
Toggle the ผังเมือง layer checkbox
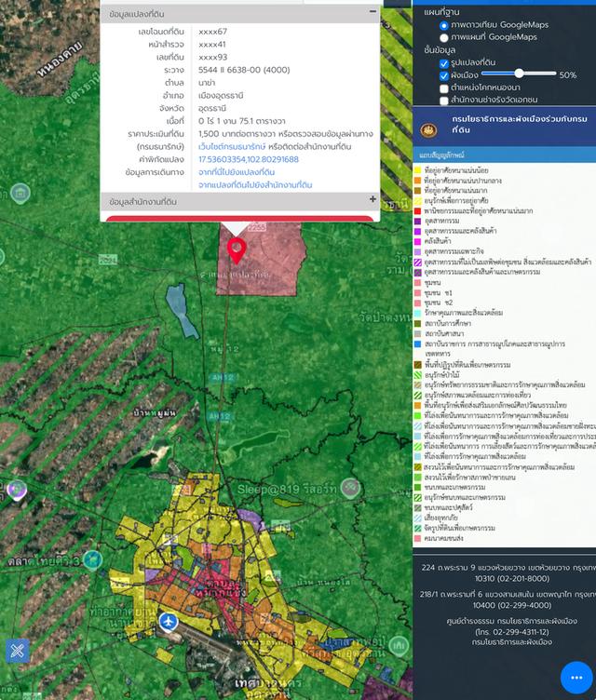(444, 75)
